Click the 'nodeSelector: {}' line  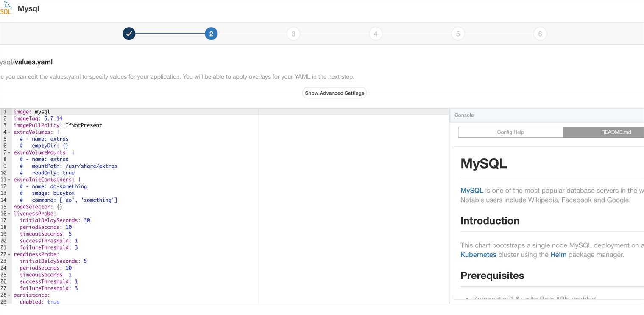[x=38, y=207]
